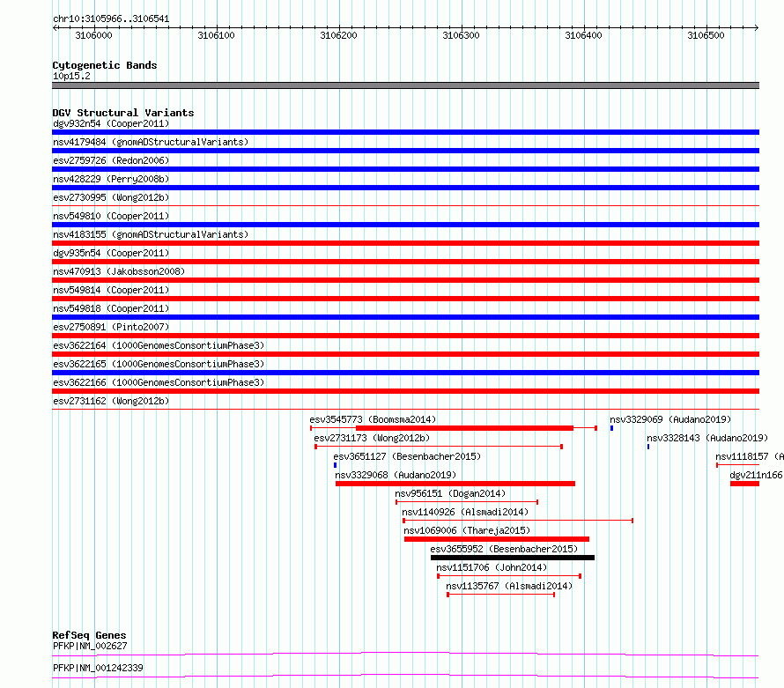Open esv2750891 (Pinto2007) variant label

point(111,327)
